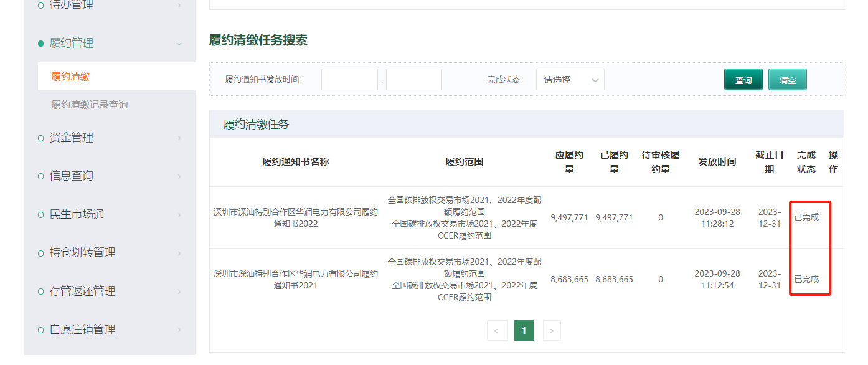Click start date field for 履约通知书发放时间
Screen dimensions: 868x365
349,80
